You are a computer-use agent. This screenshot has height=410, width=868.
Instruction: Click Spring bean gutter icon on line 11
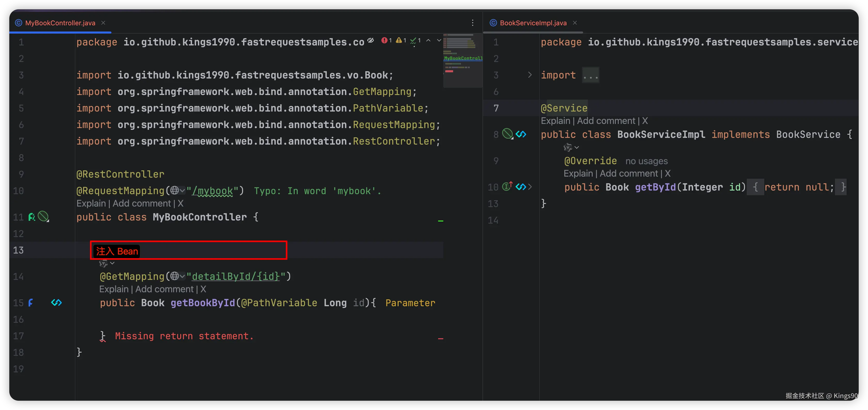point(32,217)
